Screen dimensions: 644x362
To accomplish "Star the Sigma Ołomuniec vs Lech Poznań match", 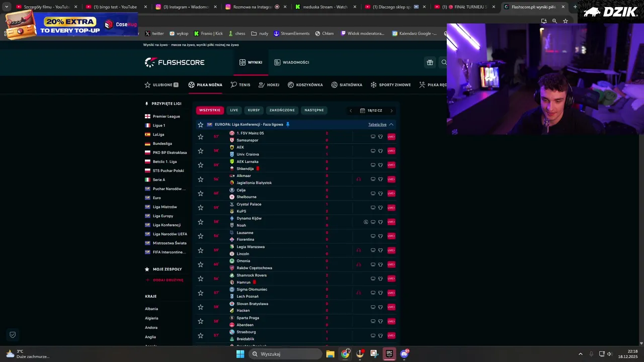I will coord(201,293).
